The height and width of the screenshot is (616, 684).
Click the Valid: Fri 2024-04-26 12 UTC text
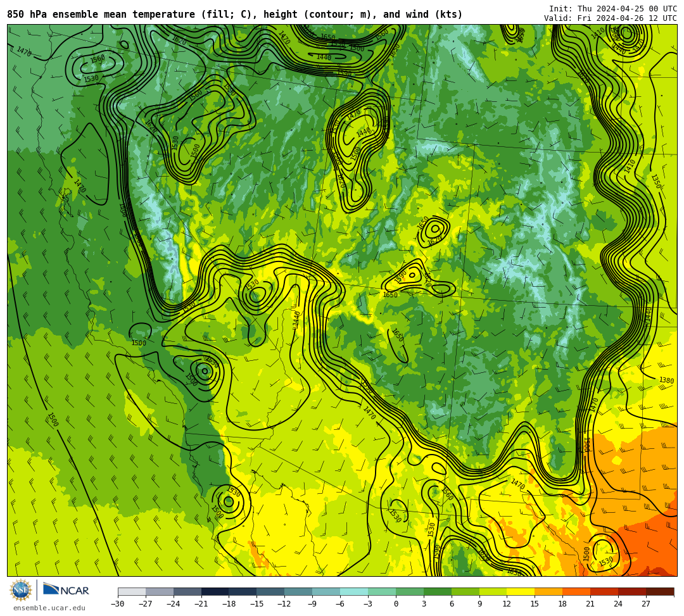click(x=611, y=18)
